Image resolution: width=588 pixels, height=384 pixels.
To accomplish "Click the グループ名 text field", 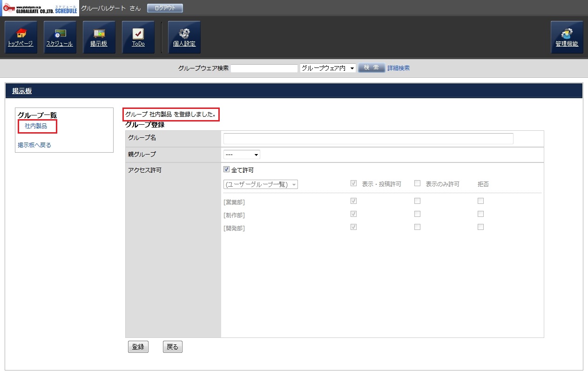I will point(368,139).
